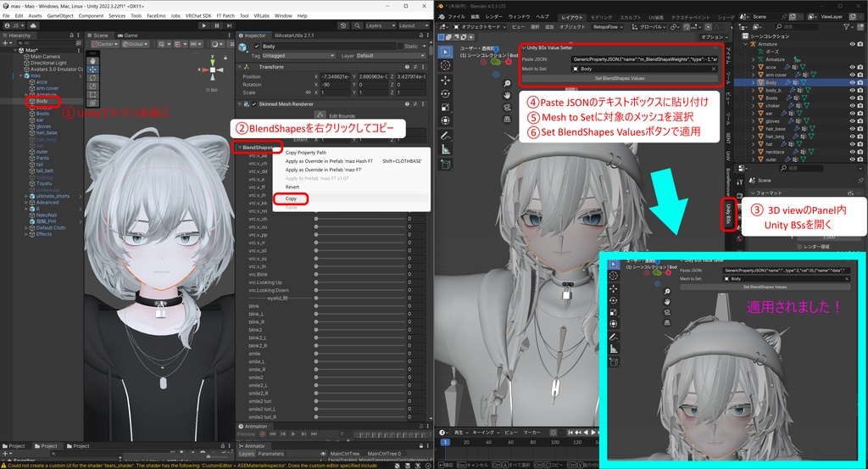Viewport: 868px width, 469px height.
Task: Choose Revert from the context menu
Action: coord(351,187)
